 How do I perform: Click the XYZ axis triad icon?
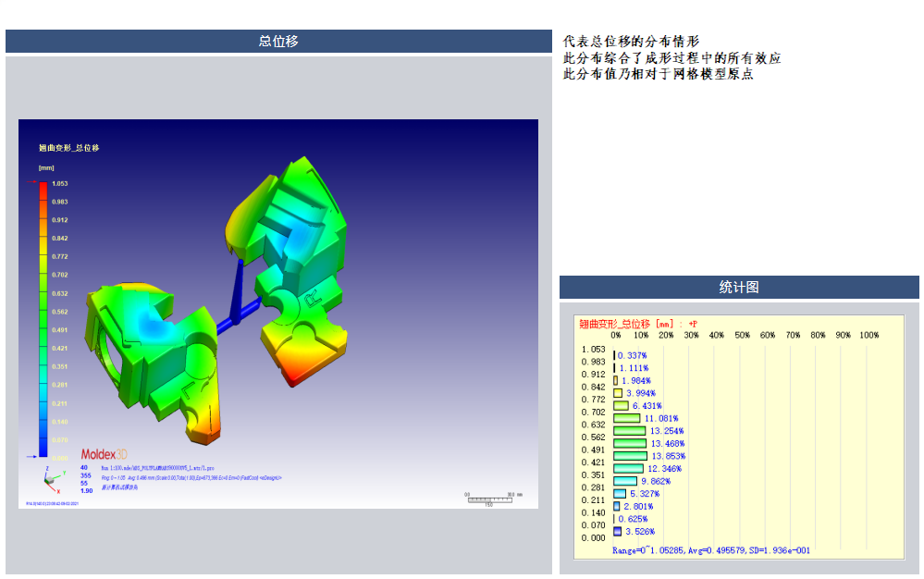53,479
